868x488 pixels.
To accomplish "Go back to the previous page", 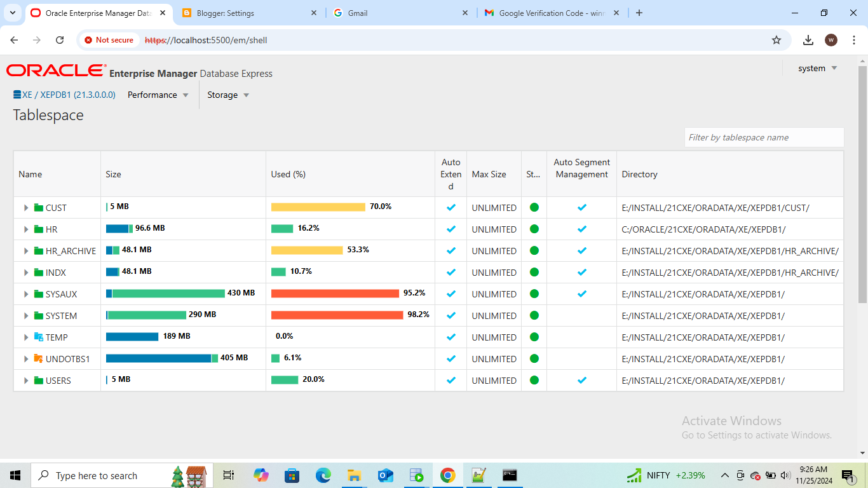I will coord(14,40).
